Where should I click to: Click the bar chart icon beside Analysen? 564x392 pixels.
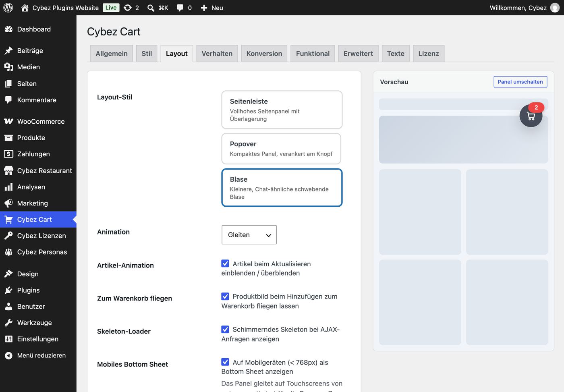[8, 187]
